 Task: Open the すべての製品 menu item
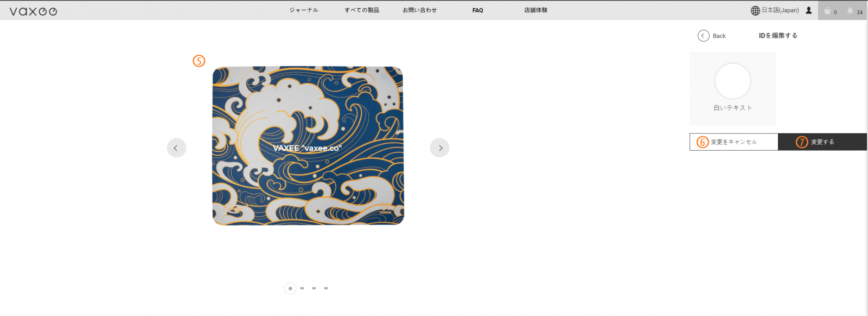(x=362, y=10)
